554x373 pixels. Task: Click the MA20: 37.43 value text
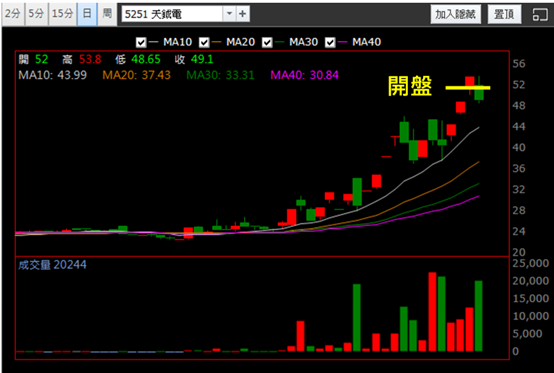tap(136, 75)
